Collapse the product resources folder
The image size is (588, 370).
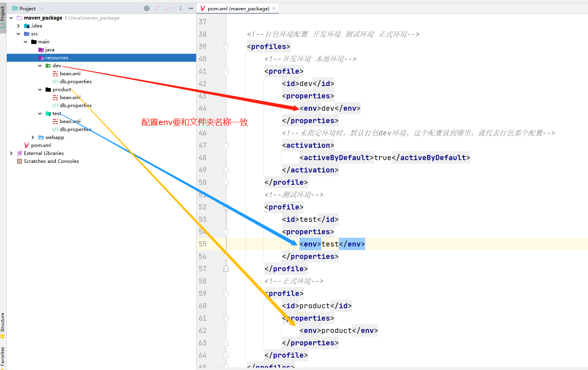[x=40, y=90]
